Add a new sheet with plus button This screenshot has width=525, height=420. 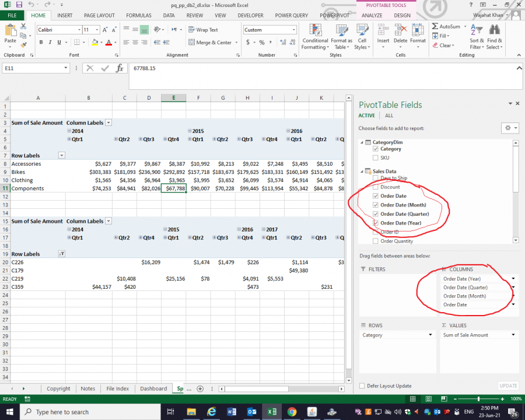pyautogui.click(x=200, y=389)
